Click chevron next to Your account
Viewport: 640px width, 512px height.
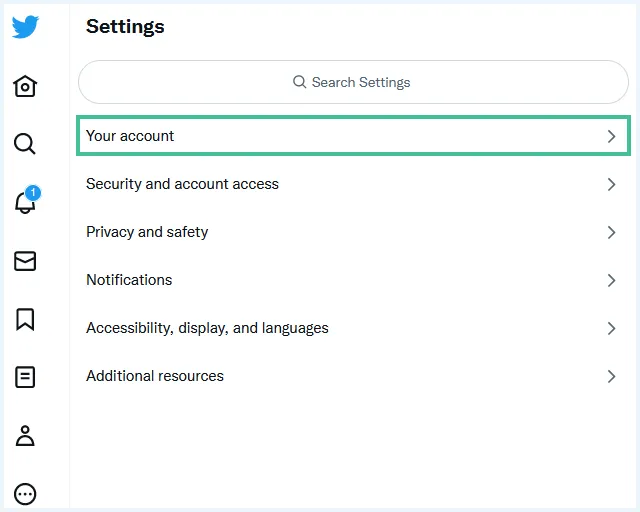(611, 136)
